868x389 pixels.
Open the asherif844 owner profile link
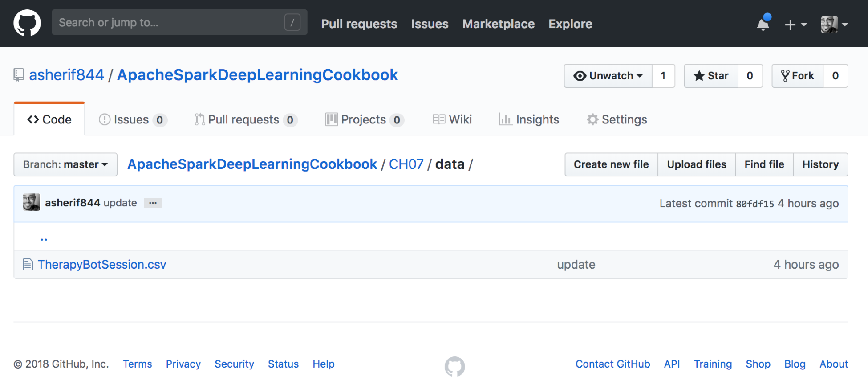[x=66, y=75]
